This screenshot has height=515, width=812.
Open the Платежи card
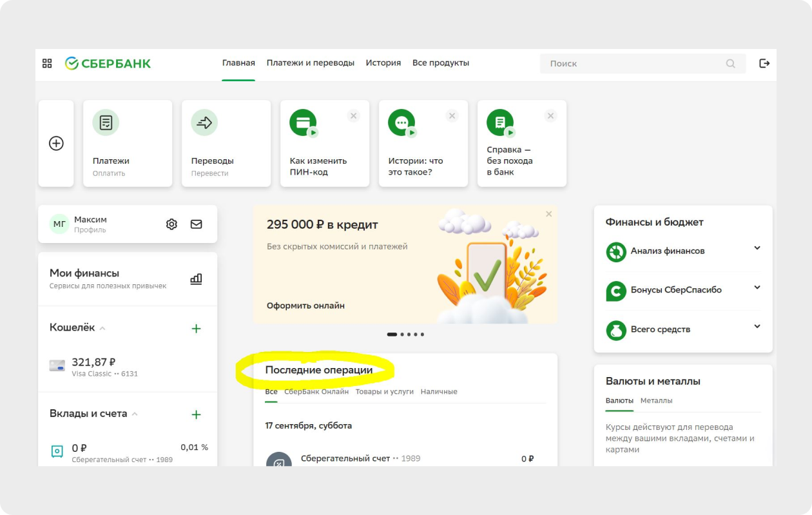[x=128, y=143]
